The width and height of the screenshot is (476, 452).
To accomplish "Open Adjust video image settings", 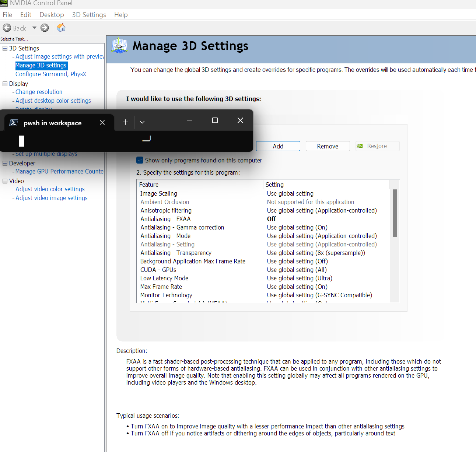I will (52, 198).
